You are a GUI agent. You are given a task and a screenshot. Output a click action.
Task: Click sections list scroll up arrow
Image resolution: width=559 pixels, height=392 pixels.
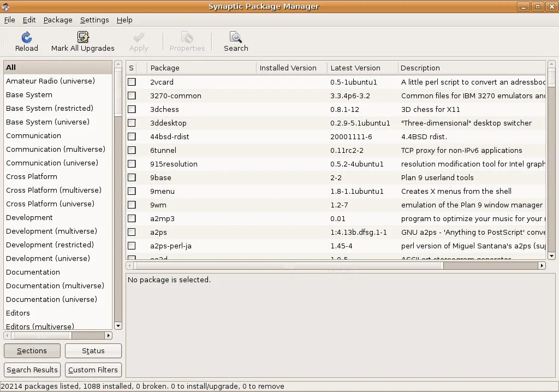(x=118, y=64)
